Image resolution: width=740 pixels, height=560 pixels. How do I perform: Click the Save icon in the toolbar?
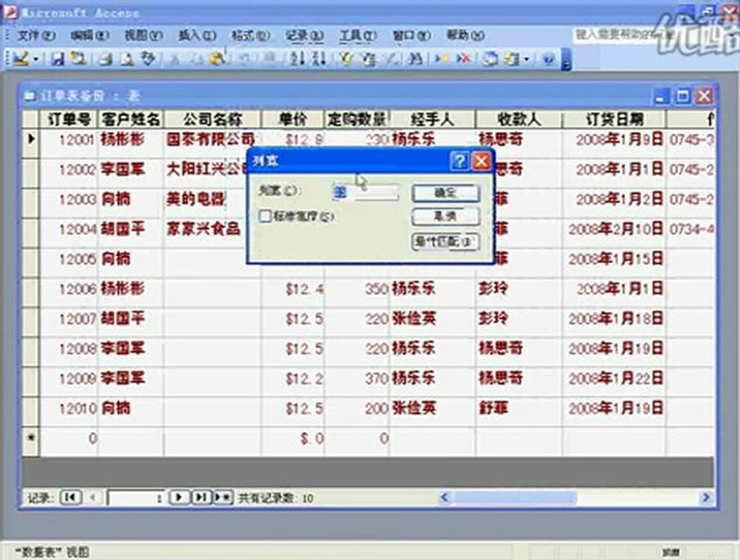pos(57,59)
